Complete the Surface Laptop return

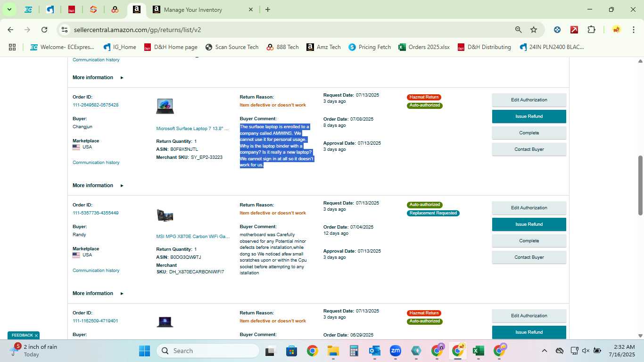pyautogui.click(x=529, y=133)
